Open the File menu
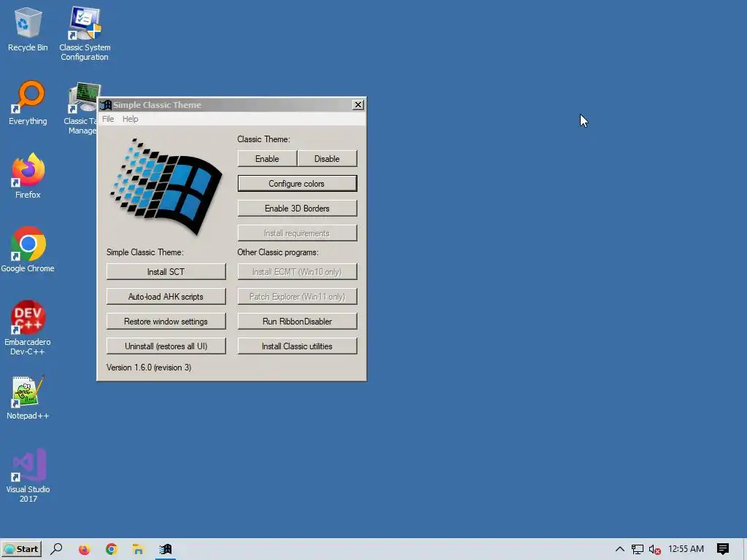This screenshot has width=747, height=560. click(x=108, y=119)
